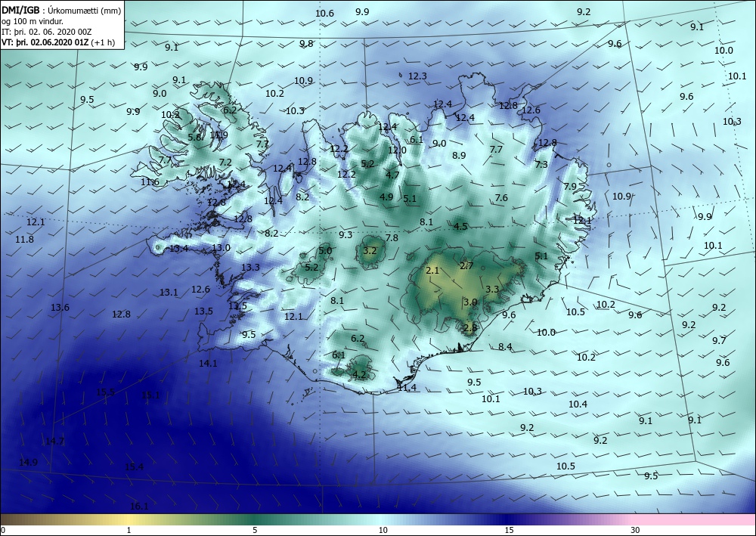The width and height of the screenshot is (756, 536).
Task: Click the map value 2.1 on Vatnajökull glacier
Action: (x=432, y=271)
